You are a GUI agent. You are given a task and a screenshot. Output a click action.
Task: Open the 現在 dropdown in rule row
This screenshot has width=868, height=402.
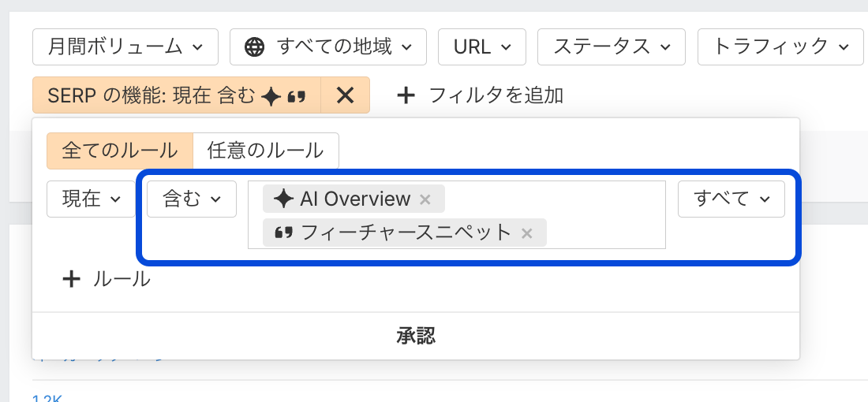click(x=92, y=199)
